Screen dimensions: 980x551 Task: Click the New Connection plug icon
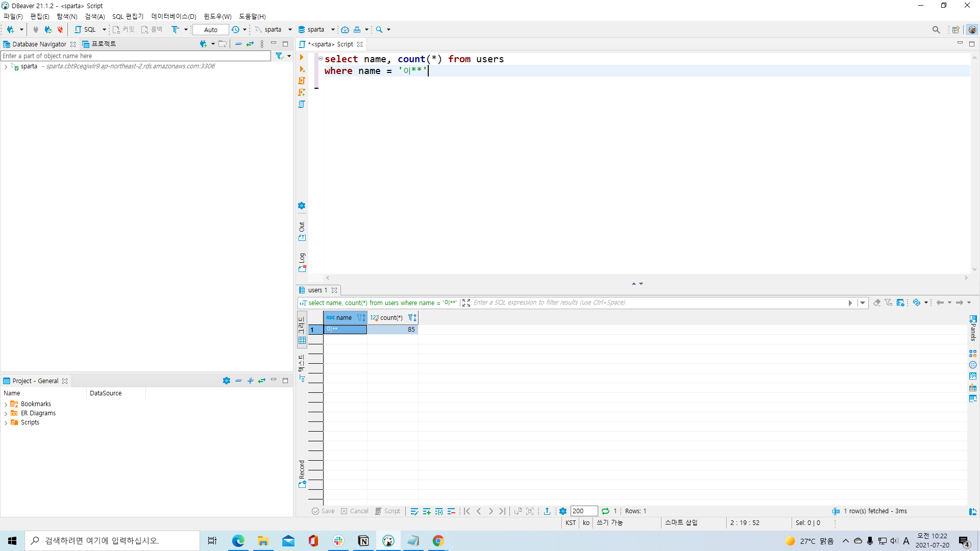point(10,30)
